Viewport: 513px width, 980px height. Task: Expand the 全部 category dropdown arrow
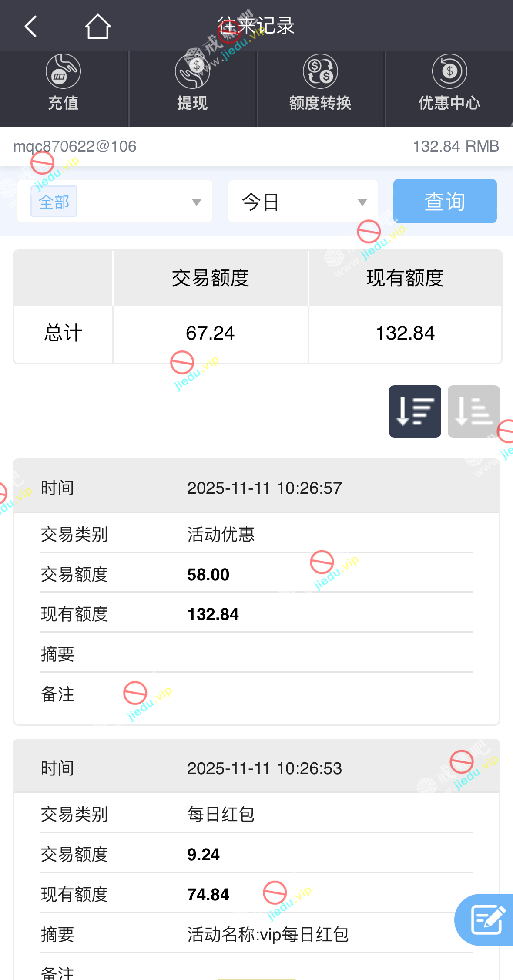197,202
